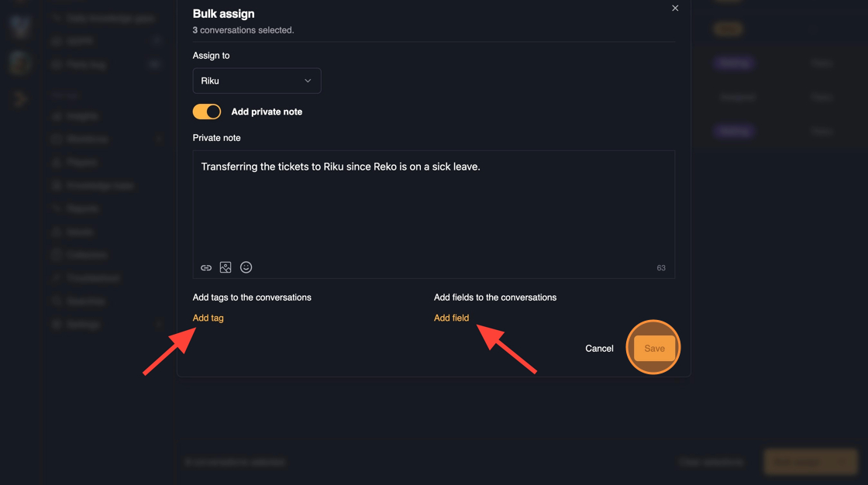The width and height of the screenshot is (868, 485).
Task: Click the insert image icon
Action: coord(226,267)
